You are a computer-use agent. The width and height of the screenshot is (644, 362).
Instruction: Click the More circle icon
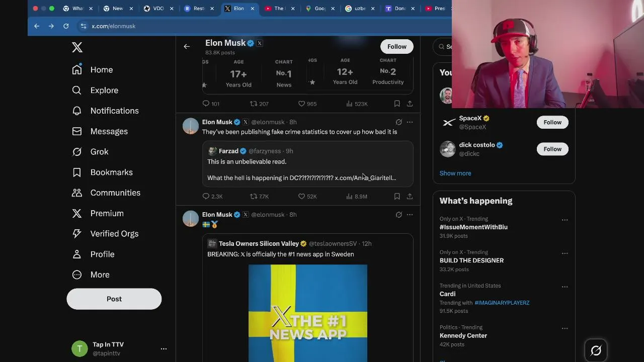77,275
